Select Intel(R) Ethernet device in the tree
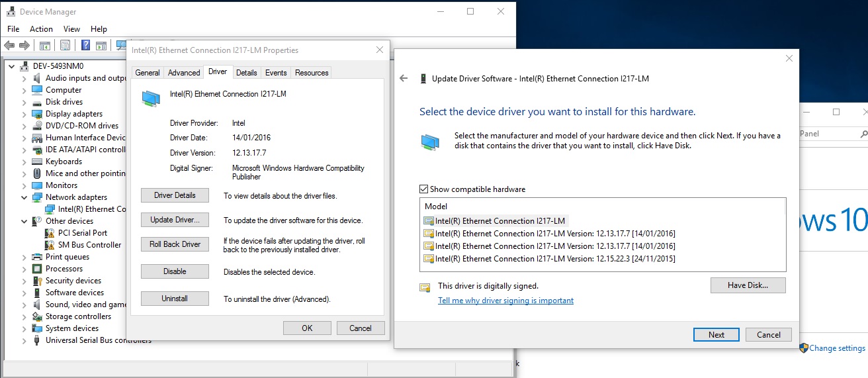 click(x=91, y=209)
